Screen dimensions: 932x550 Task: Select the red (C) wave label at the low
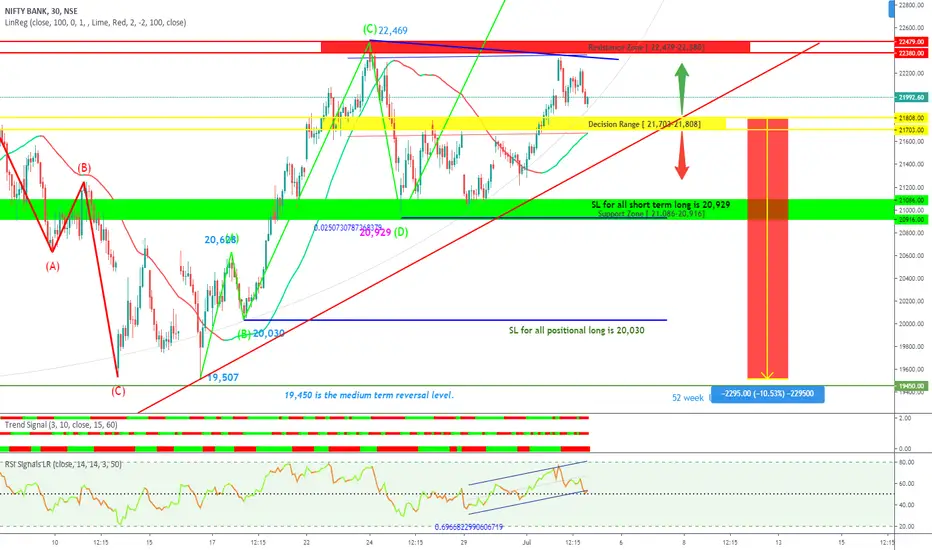[118, 391]
